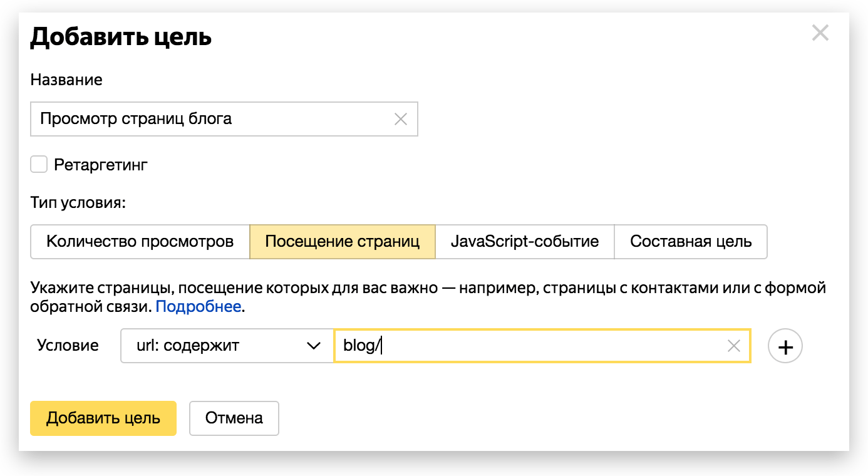Open the Подробнее help link

click(x=198, y=307)
